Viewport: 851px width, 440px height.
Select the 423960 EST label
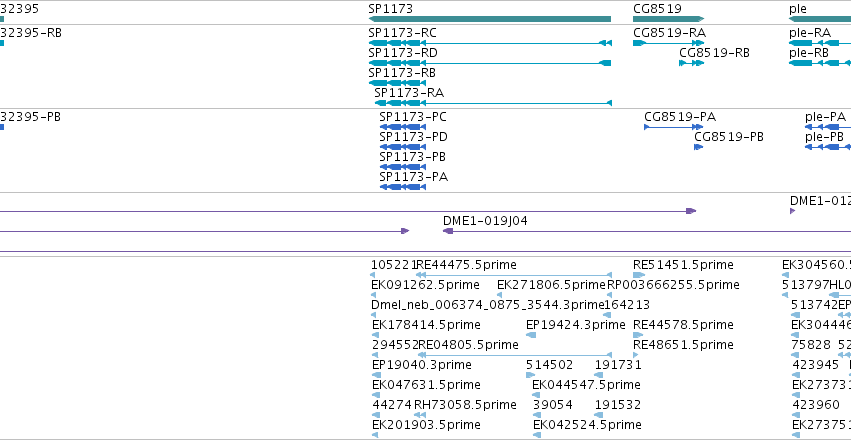[816, 405]
